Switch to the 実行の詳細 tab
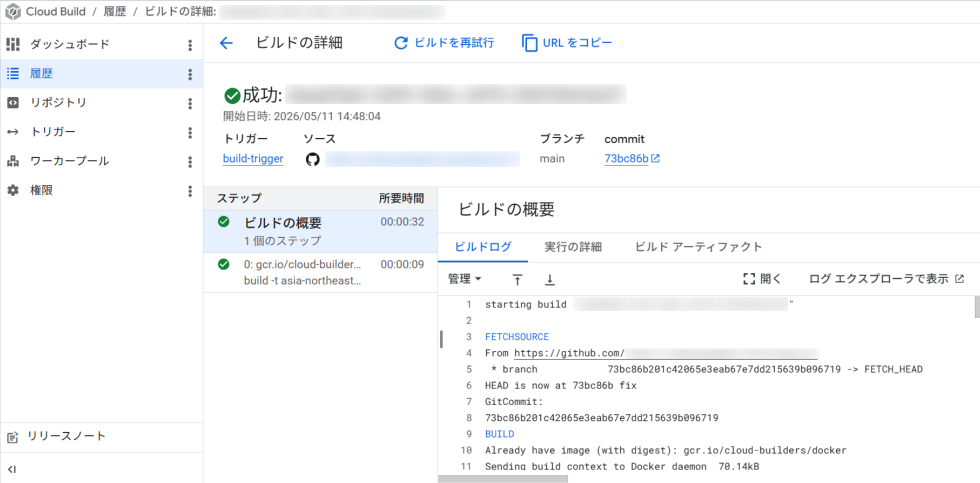 tap(573, 247)
